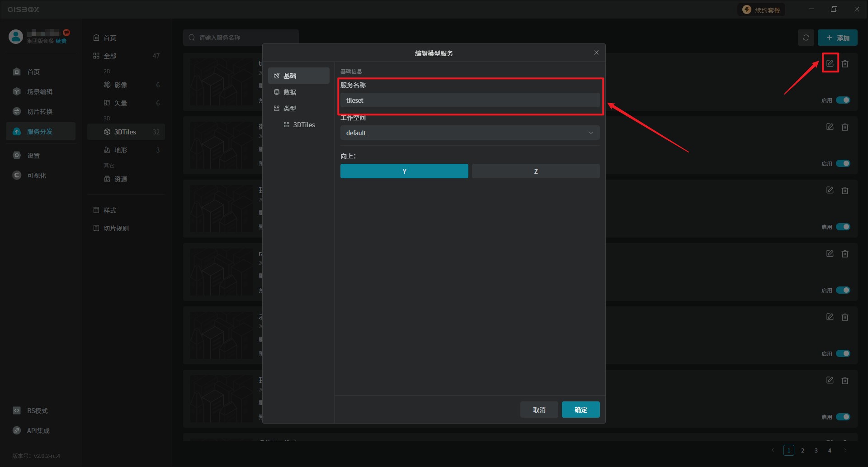
Task: Click the refresh icon beside Add button
Action: 806,38
